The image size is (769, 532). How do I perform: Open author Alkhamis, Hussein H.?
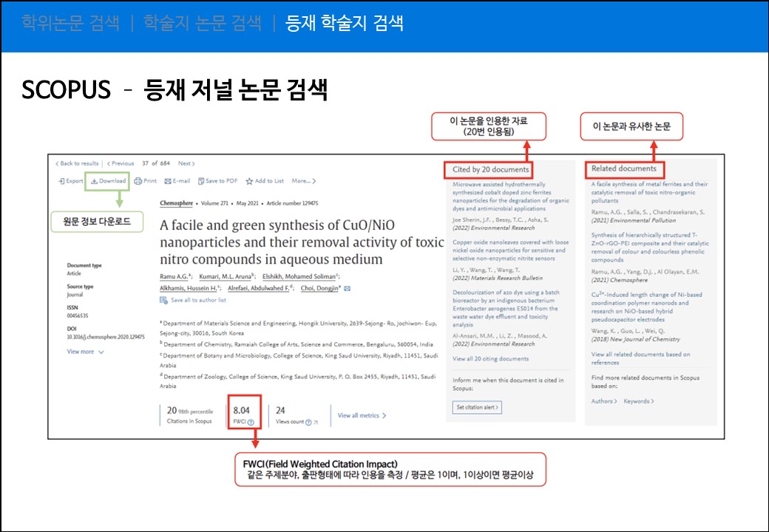(x=189, y=288)
